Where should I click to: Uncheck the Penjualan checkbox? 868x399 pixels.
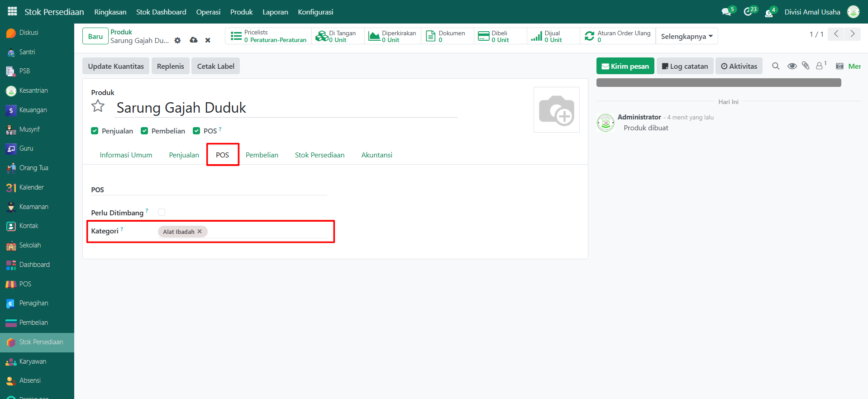click(95, 131)
